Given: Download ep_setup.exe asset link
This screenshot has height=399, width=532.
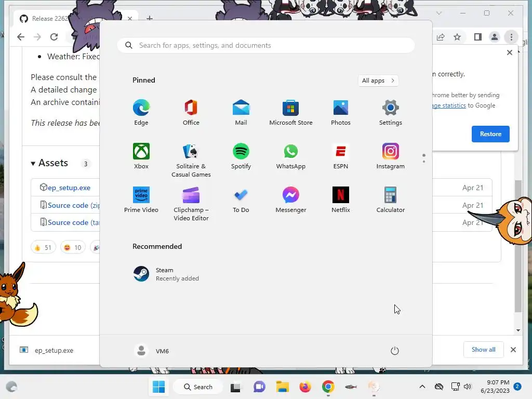Looking at the screenshot, I should point(69,188).
